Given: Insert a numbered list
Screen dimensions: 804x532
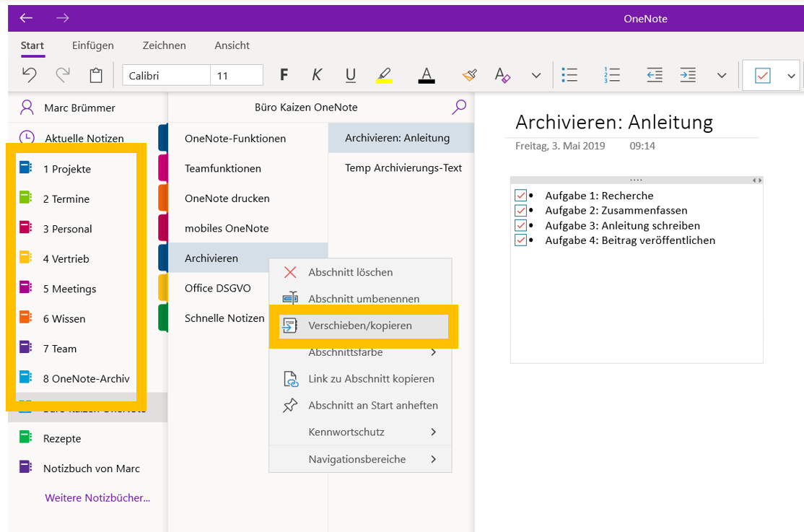Looking at the screenshot, I should (x=612, y=75).
